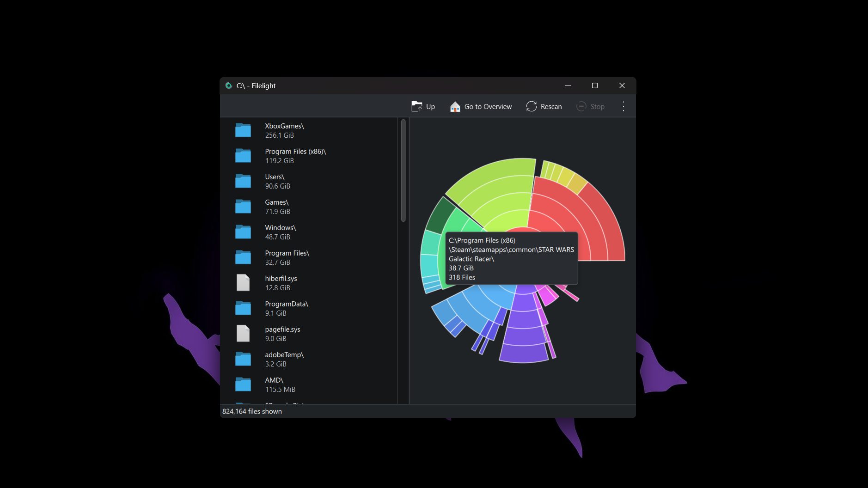Maximize the Filelight window
Image resolution: width=868 pixels, height=488 pixels.
click(595, 85)
